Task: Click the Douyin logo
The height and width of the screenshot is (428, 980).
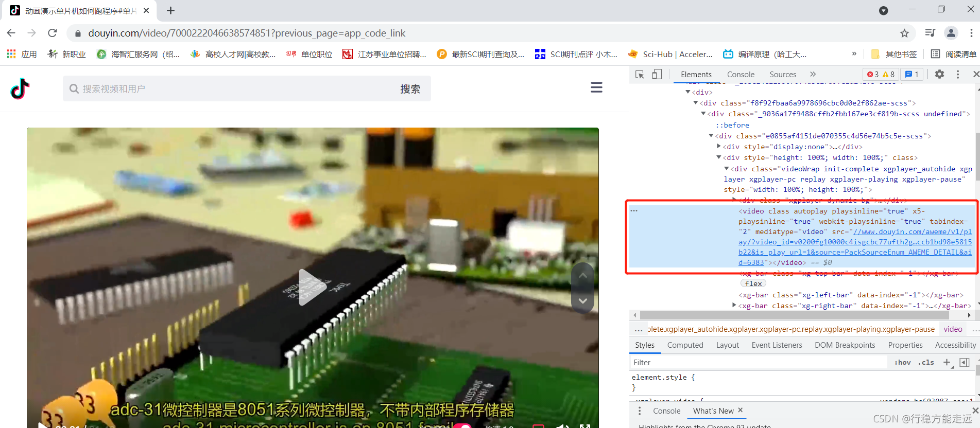Action: click(20, 88)
